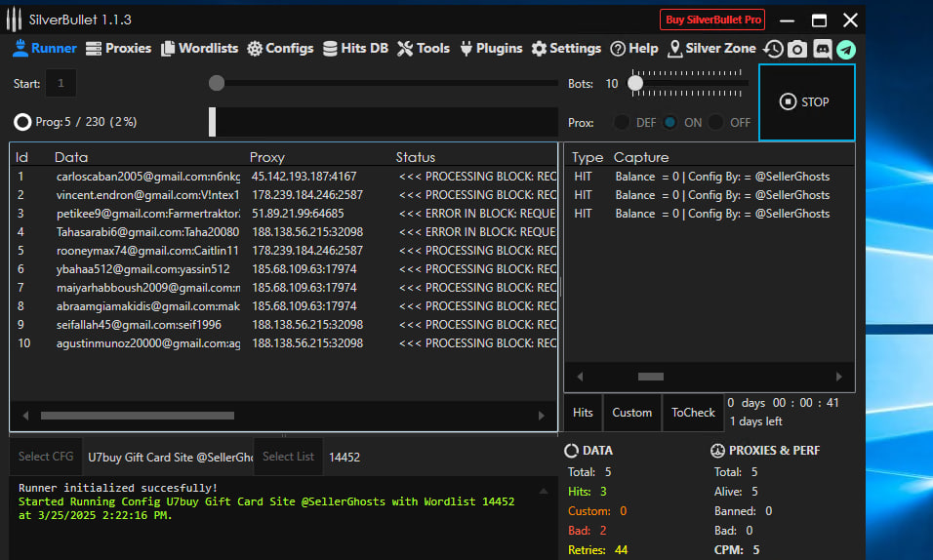Switch to the Custom results tab
Viewport: 933px width, 560px height.
coord(631,413)
